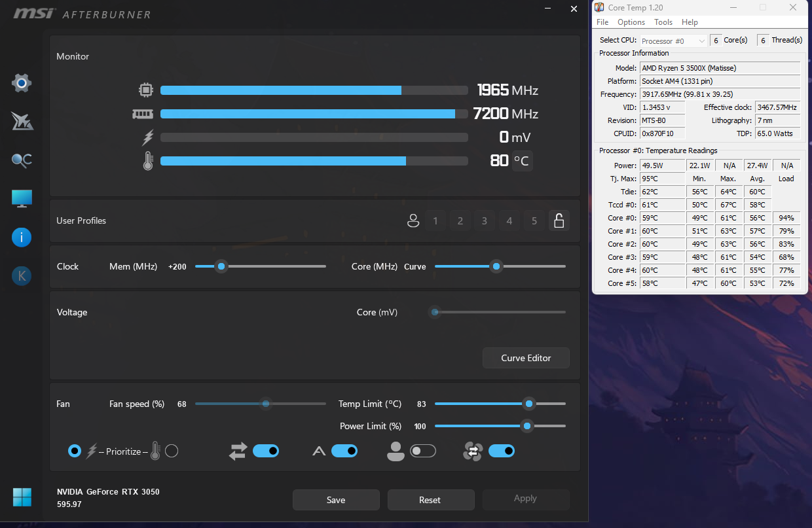
Task: Toggle the user-defined fan control switch
Action: (423, 451)
